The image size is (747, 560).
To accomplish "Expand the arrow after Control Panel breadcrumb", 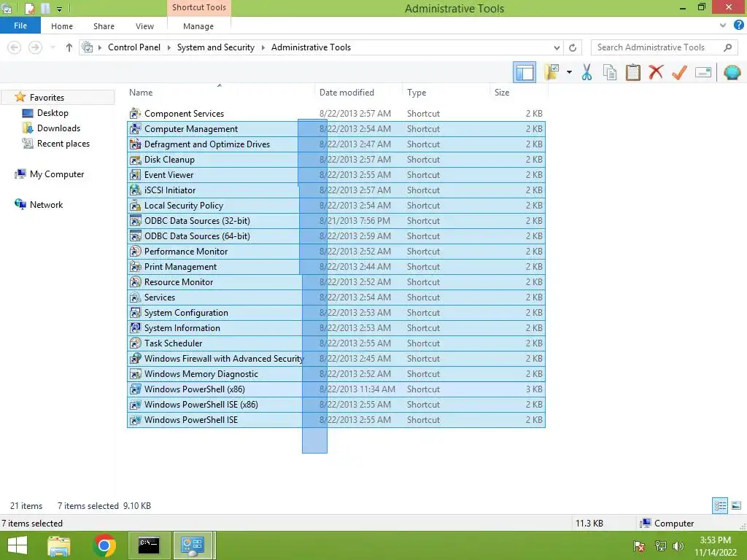I will pos(169,47).
